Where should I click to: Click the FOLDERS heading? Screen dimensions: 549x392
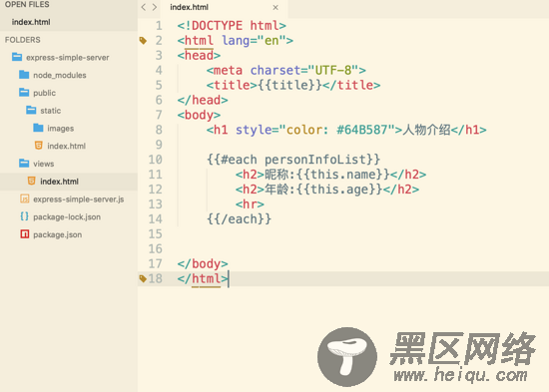point(22,40)
